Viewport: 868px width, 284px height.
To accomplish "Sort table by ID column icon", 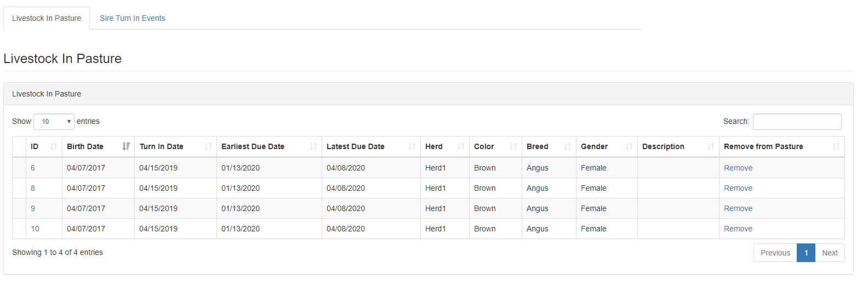I will pyautogui.click(x=54, y=146).
